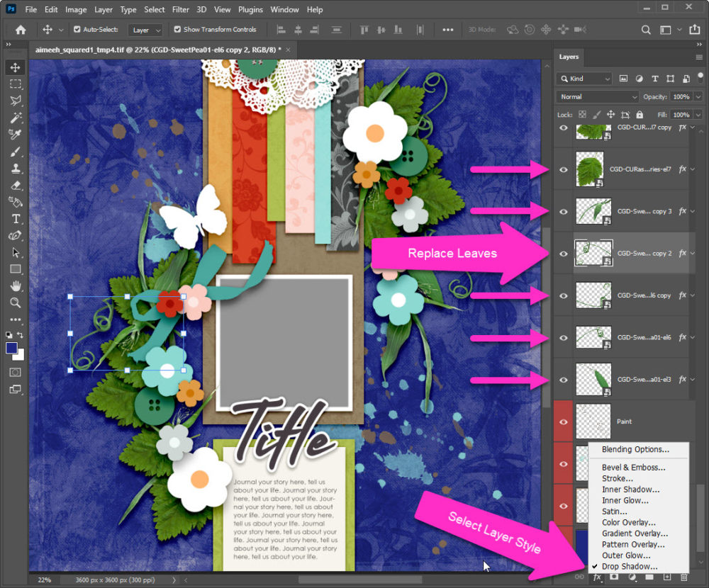Select the Rectangular Marquee tool
Image resolution: width=709 pixels, height=588 pixels.
point(16,84)
